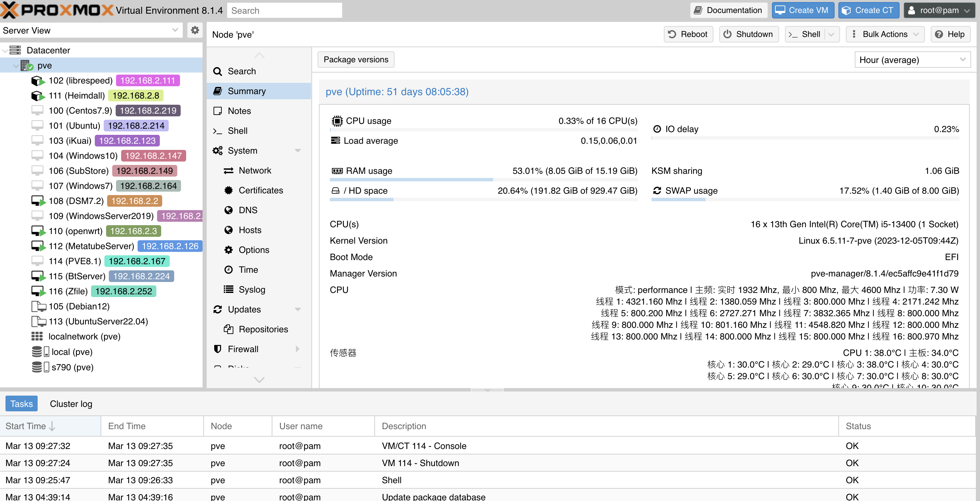Select the pve node icon

pyautogui.click(x=27, y=65)
